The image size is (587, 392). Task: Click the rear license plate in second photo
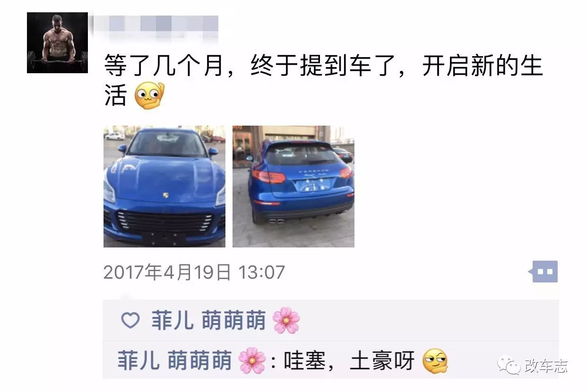pyautogui.click(x=313, y=185)
